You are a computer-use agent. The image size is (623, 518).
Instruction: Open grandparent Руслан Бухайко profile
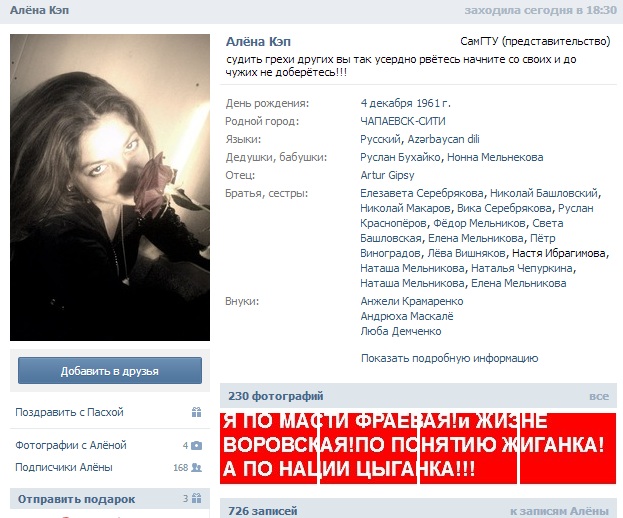click(400, 157)
